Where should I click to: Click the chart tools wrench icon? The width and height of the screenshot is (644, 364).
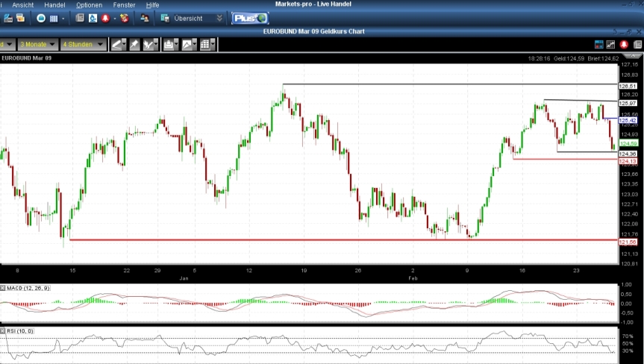coord(148,45)
